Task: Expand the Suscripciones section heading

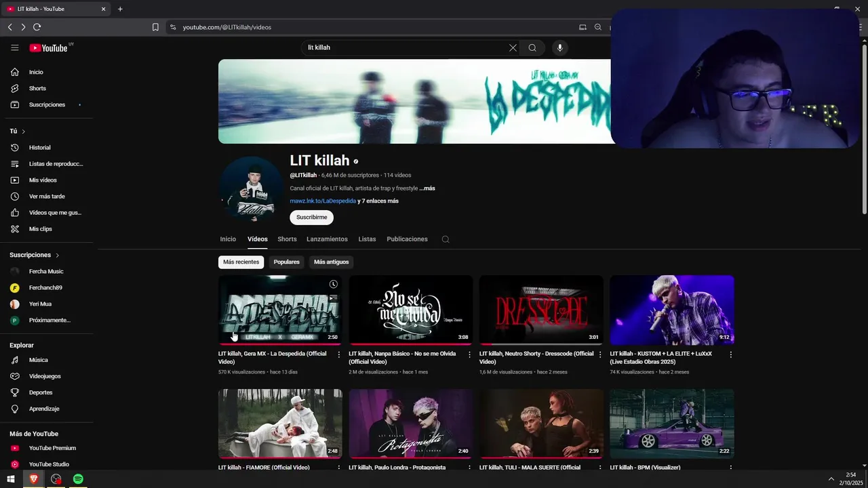Action: point(35,255)
